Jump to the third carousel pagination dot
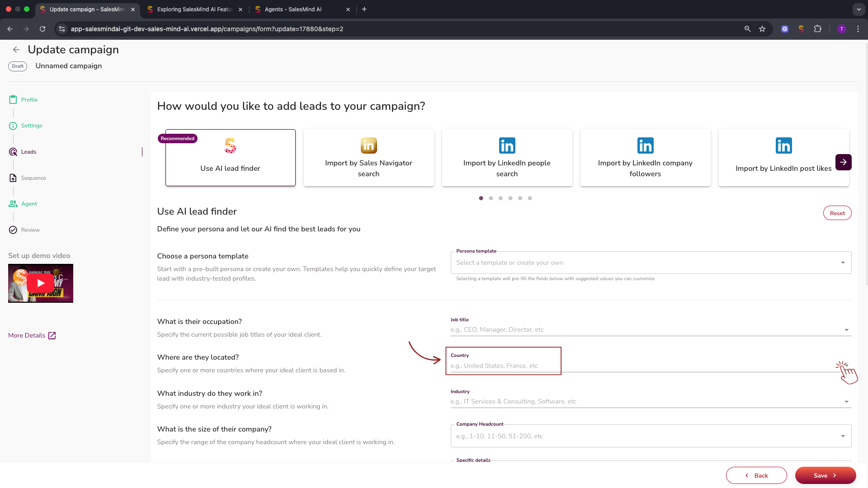This screenshot has height=488, width=868. (x=500, y=198)
